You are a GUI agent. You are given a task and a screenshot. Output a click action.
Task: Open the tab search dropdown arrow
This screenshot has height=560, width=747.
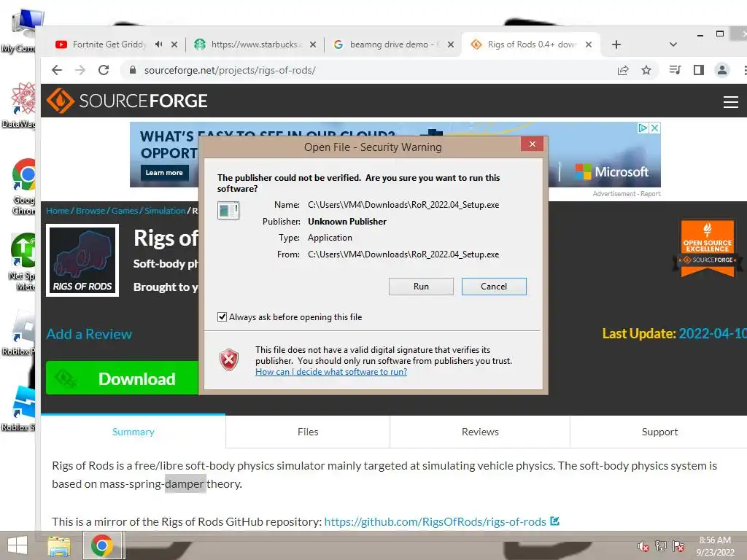(x=673, y=44)
